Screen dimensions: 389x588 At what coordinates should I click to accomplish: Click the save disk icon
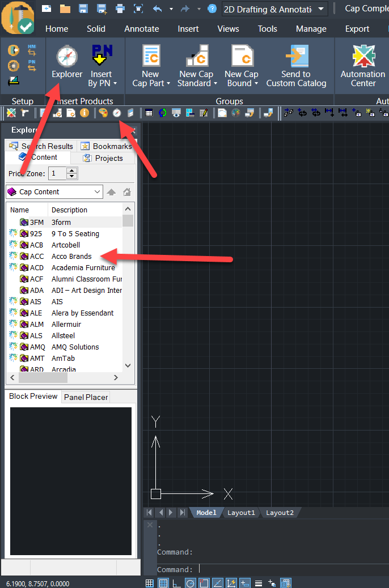pyautogui.click(x=83, y=8)
